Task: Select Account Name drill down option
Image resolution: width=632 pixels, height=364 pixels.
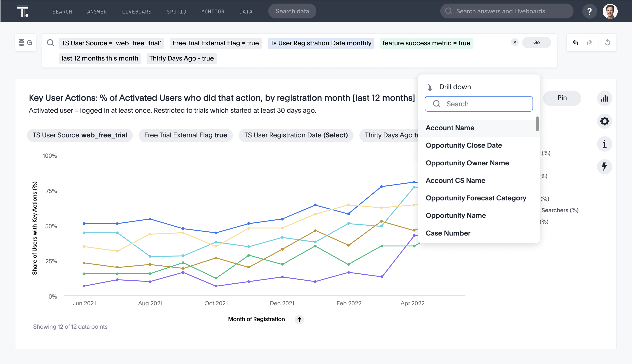Action: coord(450,127)
